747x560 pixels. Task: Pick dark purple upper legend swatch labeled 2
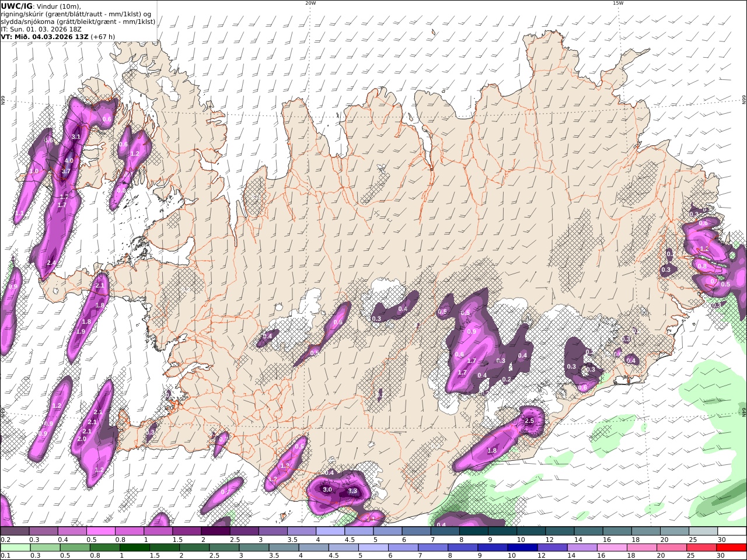215,531
